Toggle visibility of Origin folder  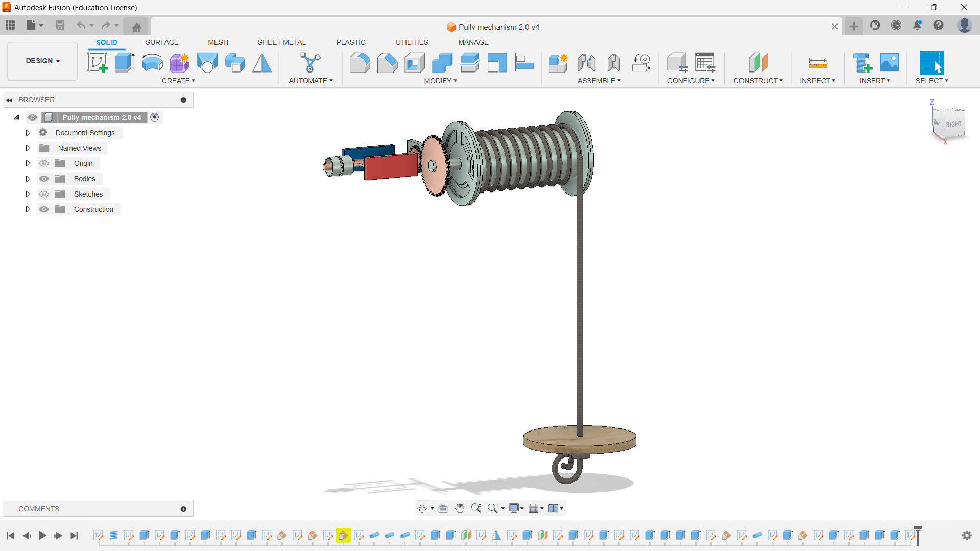pos(44,163)
